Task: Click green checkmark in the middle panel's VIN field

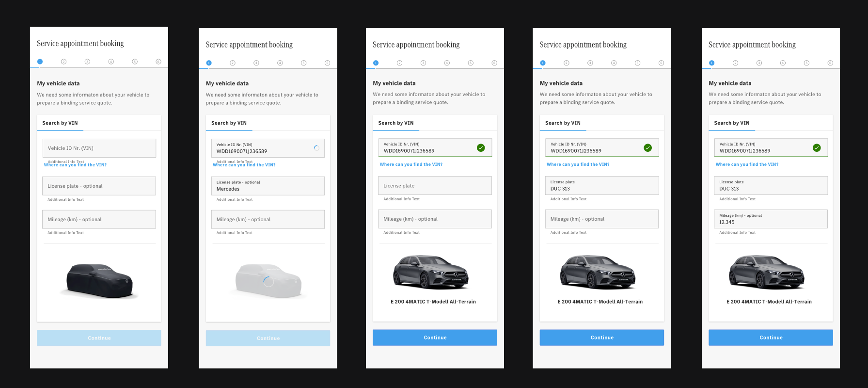Action: click(x=481, y=148)
